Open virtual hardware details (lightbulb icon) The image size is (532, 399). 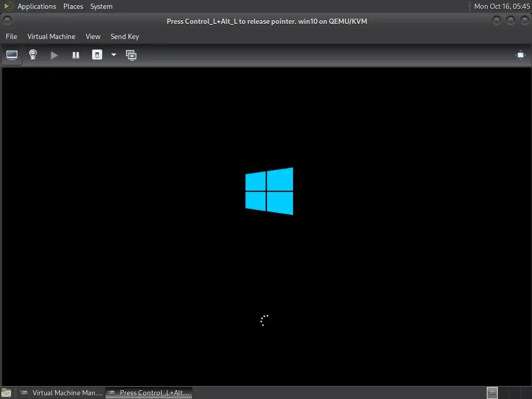point(33,55)
